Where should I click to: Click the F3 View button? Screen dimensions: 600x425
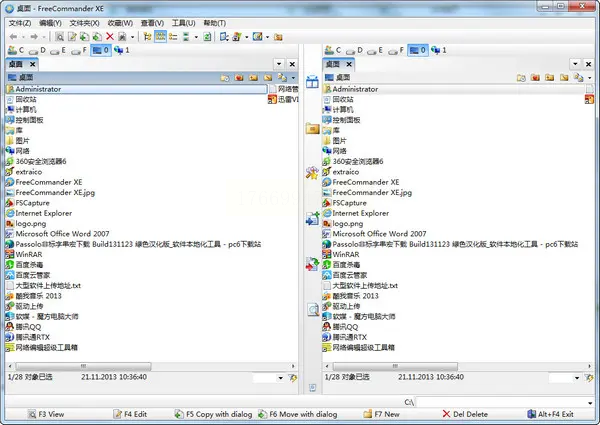(x=46, y=414)
